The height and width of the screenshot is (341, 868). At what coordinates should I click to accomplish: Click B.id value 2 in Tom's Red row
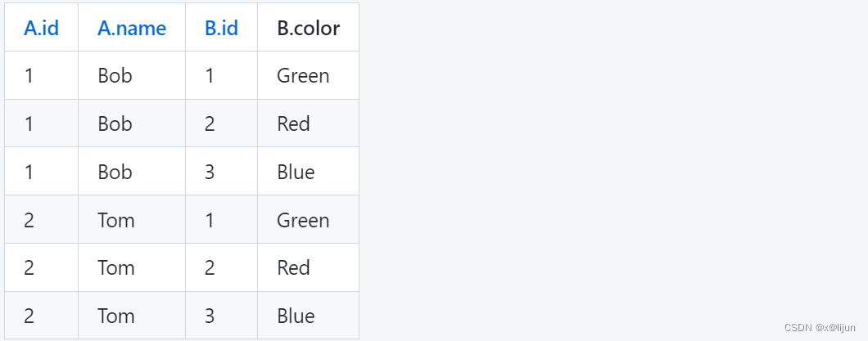(x=210, y=268)
